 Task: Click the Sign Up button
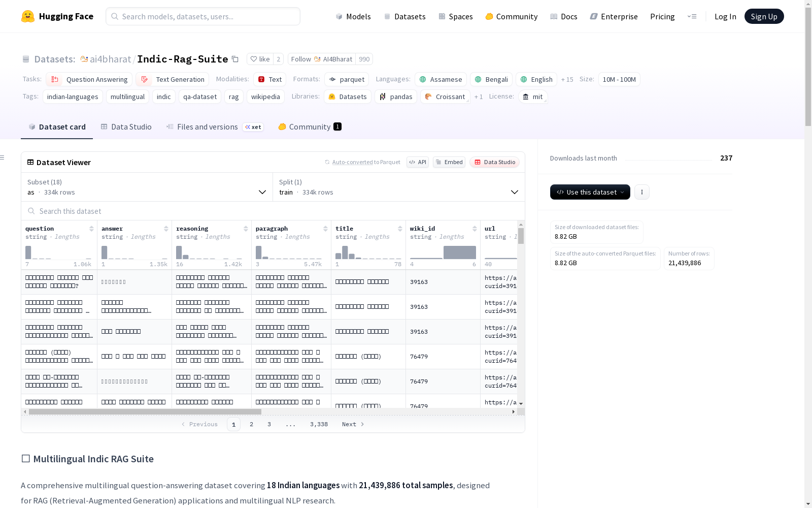(x=764, y=16)
